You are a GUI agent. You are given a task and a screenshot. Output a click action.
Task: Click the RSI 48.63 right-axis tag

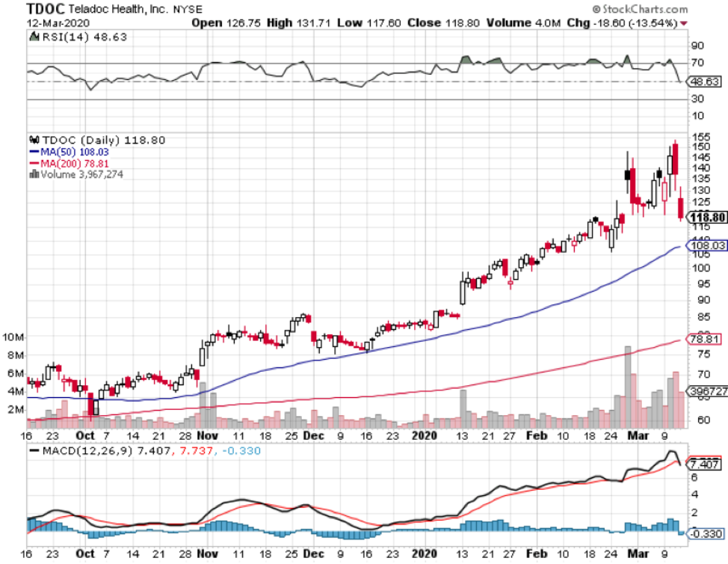(704, 82)
